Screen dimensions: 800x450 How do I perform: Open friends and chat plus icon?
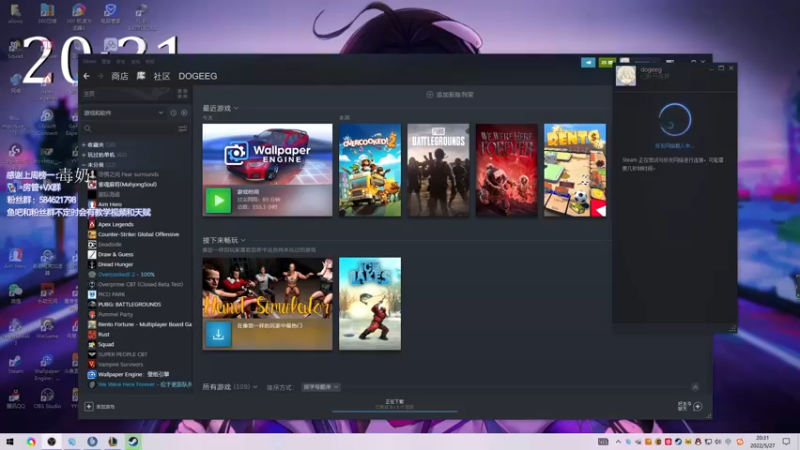[x=697, y=406]
